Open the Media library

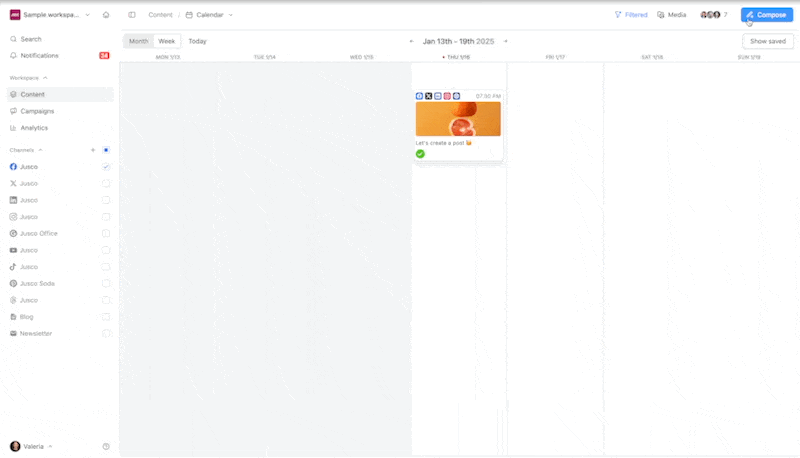[672, 15]
